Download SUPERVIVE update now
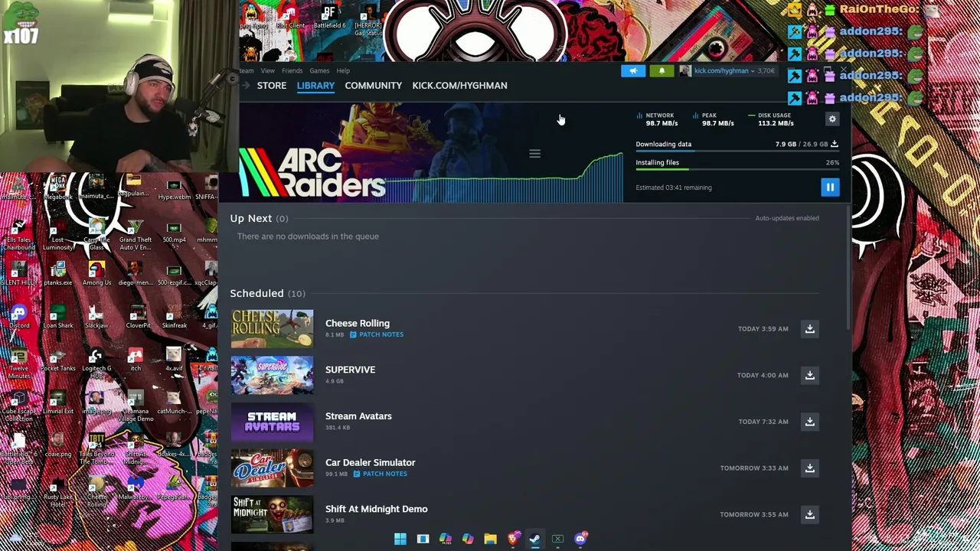The image size is (980, 551). pyautogui.click(x=809, y=375)
